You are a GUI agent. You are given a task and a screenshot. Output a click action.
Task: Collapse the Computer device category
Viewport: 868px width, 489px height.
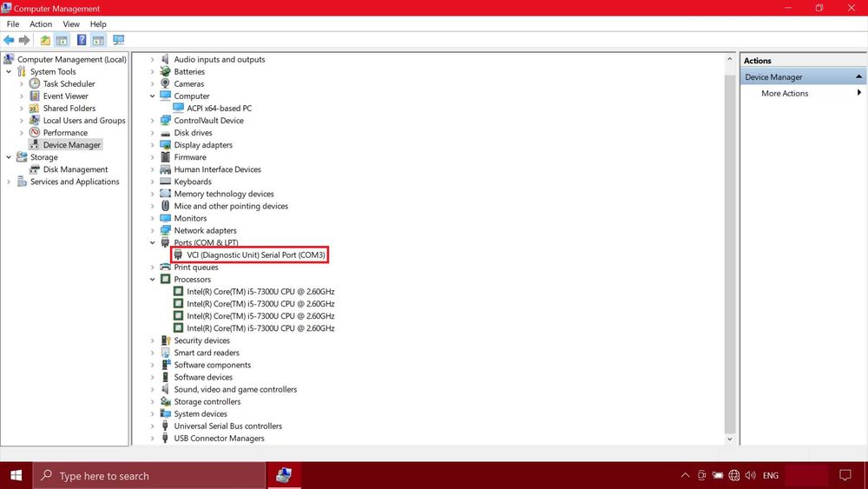[x=152, y=96]
